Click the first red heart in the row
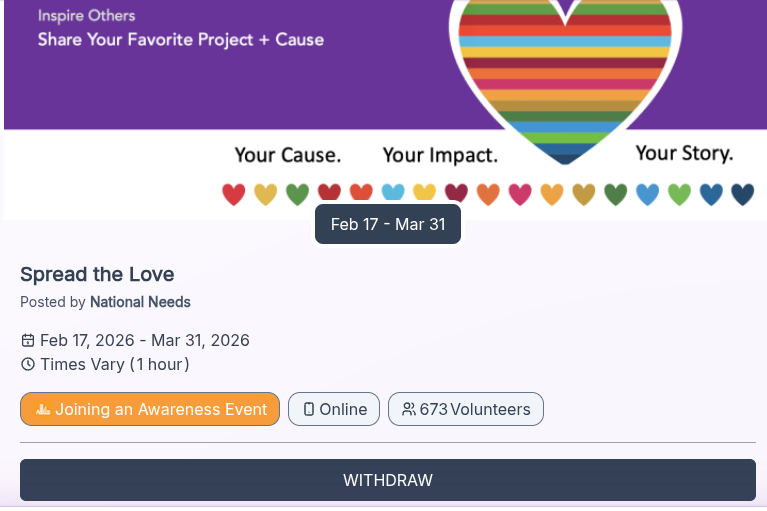The image size is (767, 511). coord(234,194)
